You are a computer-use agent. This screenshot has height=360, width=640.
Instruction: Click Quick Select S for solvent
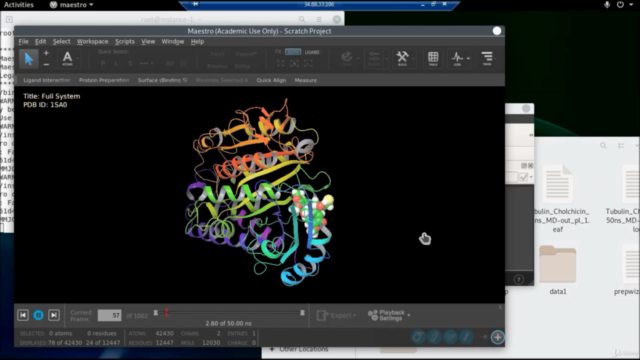pos(130,63)
